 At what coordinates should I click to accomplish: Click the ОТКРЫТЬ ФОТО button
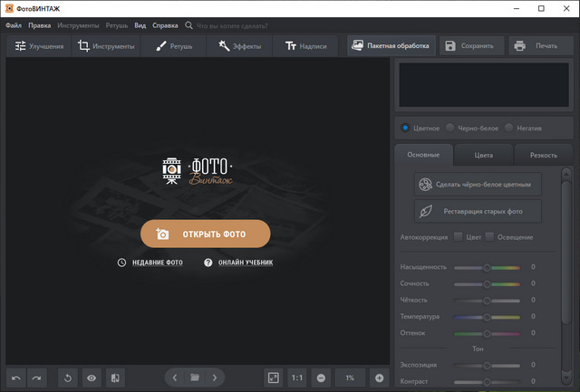205,234
